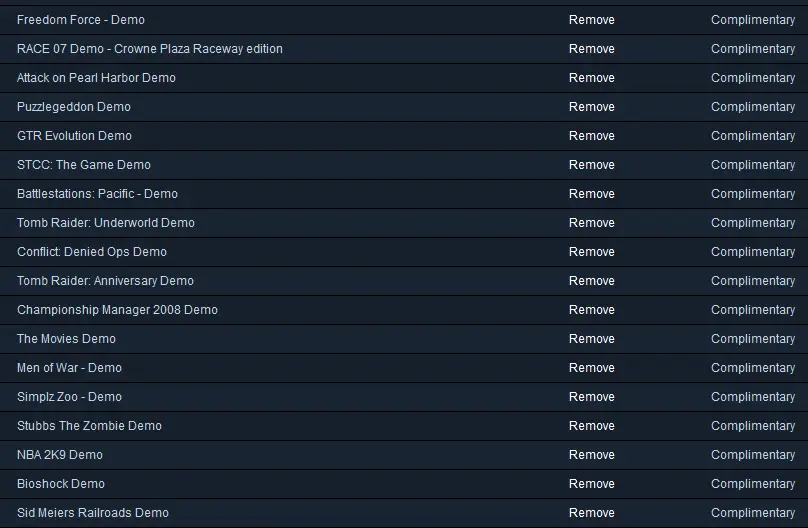Remove the Freedom Force - Demo license

tap(592, 20)
